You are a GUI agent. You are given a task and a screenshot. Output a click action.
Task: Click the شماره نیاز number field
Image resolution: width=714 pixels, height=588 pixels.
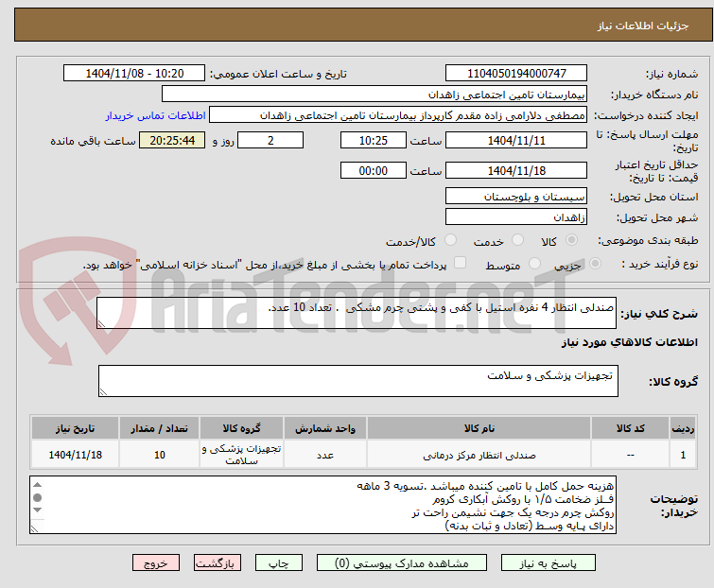coord(516,73)
